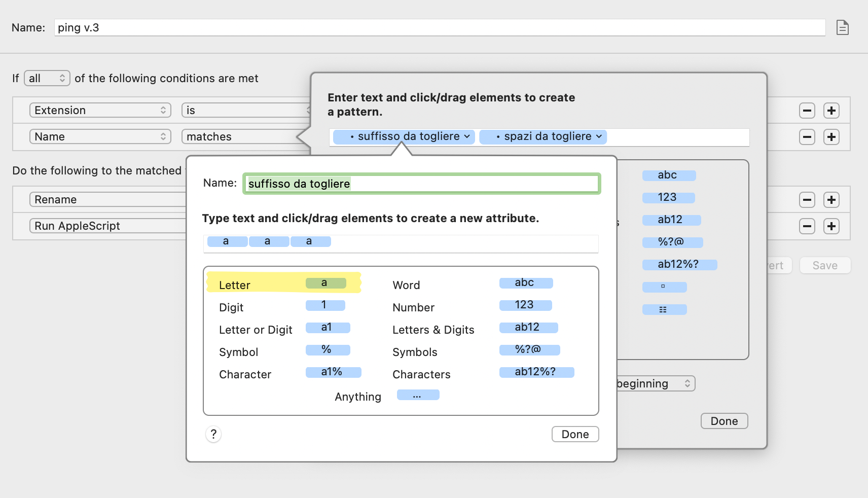Select the Digit token '1'
Viewport: 868px width, 498px height.
pyautogui.click(x=325, y=305)
